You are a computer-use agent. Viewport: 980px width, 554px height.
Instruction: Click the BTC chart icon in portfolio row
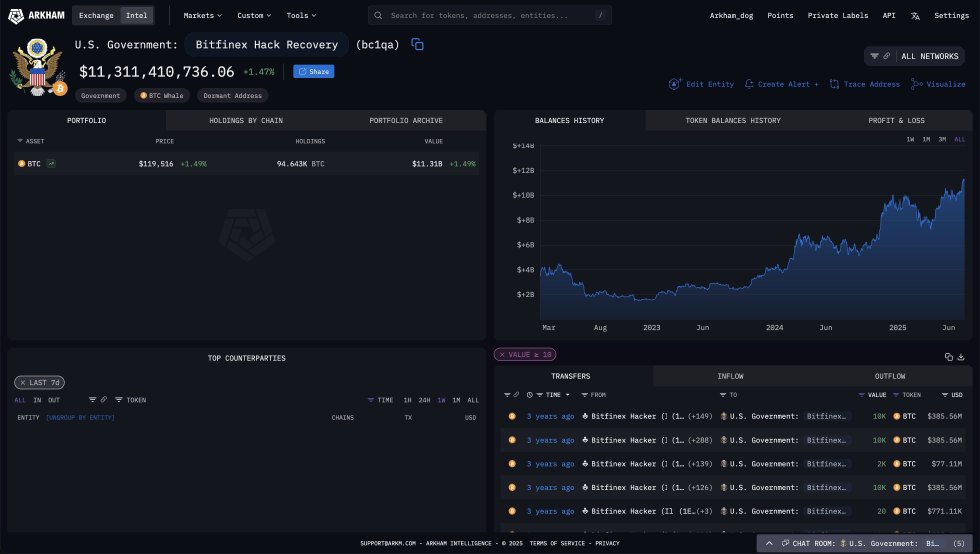coord(51,164)
